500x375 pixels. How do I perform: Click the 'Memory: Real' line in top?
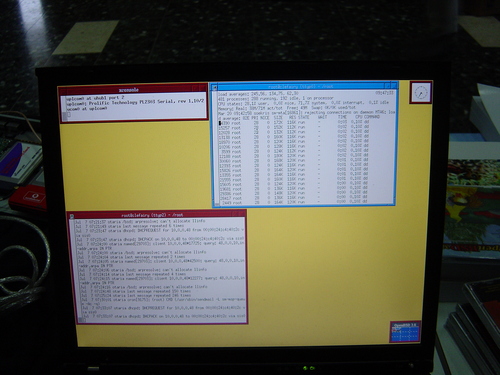point(287,108)
